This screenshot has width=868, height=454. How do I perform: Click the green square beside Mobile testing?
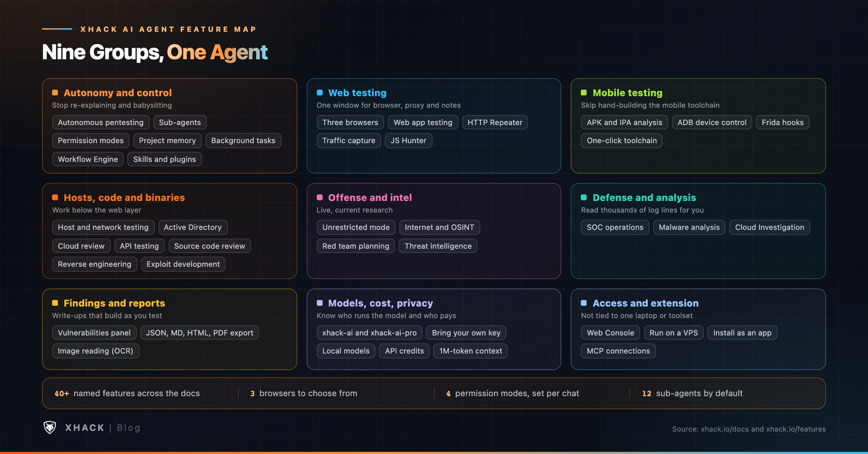[x=584, y=93]
